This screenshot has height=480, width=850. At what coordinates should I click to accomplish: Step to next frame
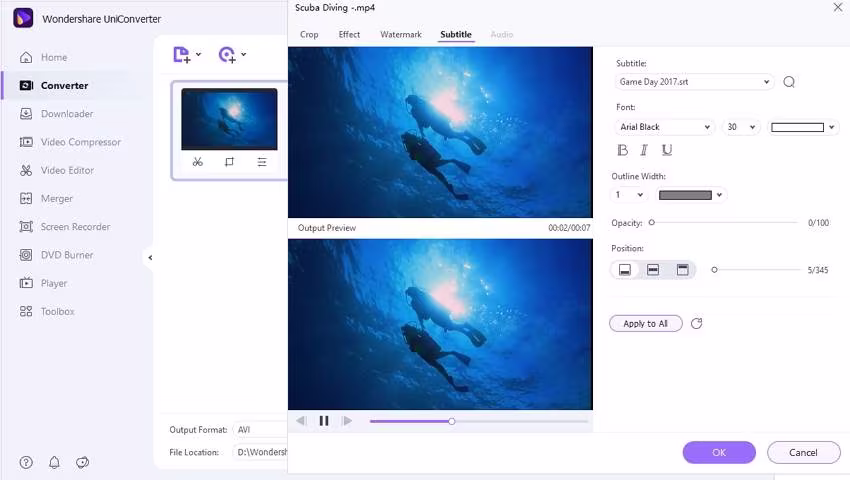[347, 420]
